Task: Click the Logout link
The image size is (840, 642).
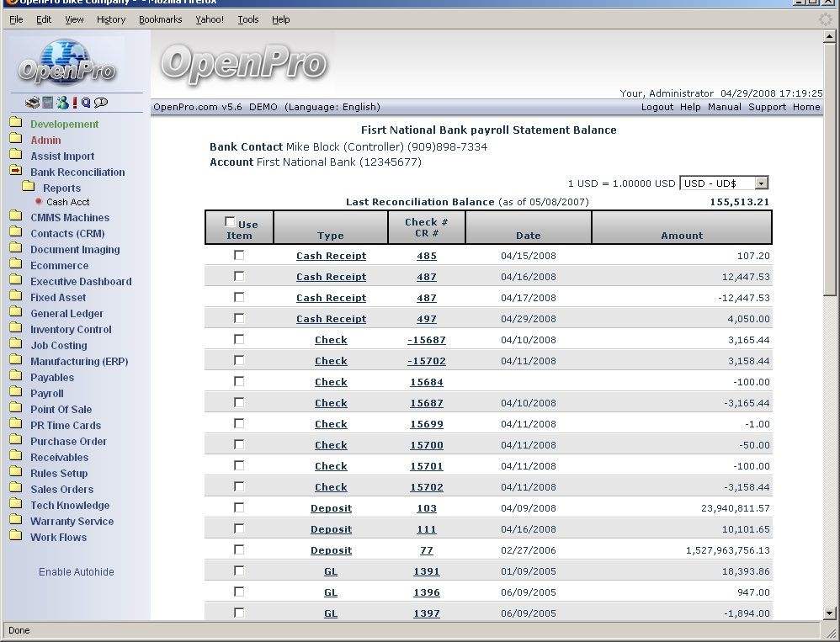Action: pos(657,107)
